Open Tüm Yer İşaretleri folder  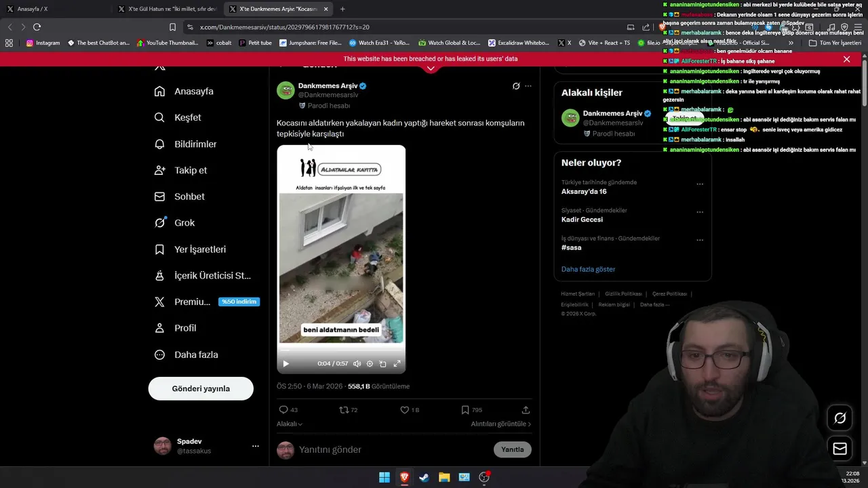[x=835, y=43]
